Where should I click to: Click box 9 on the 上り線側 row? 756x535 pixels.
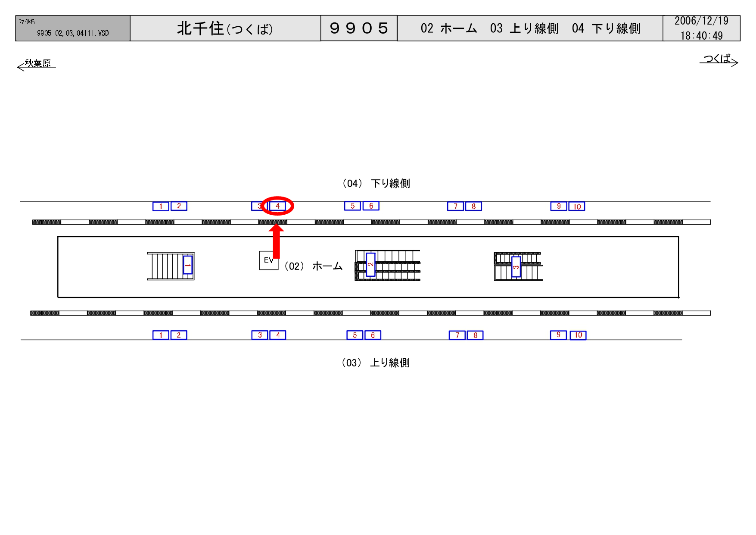point(558,335)
